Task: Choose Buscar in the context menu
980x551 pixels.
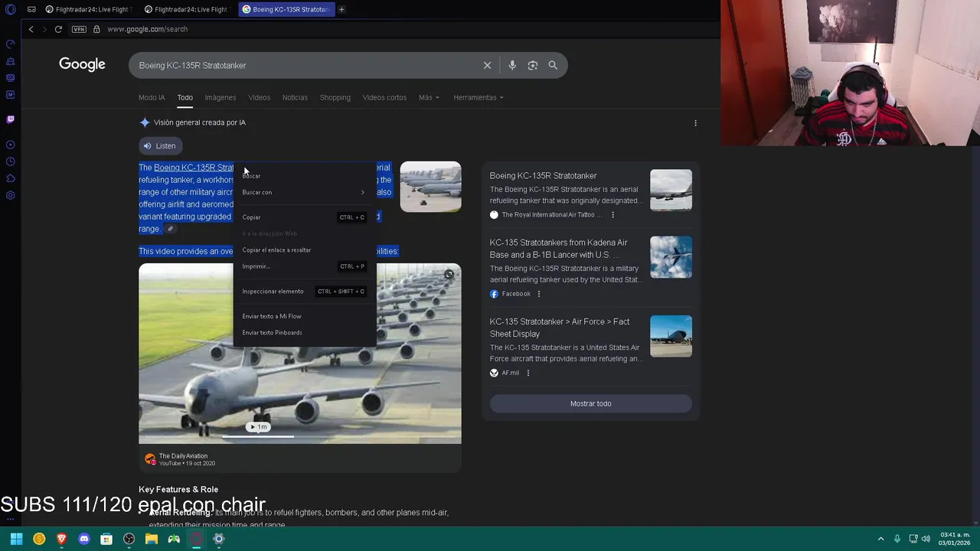Action: pos(304,176)
